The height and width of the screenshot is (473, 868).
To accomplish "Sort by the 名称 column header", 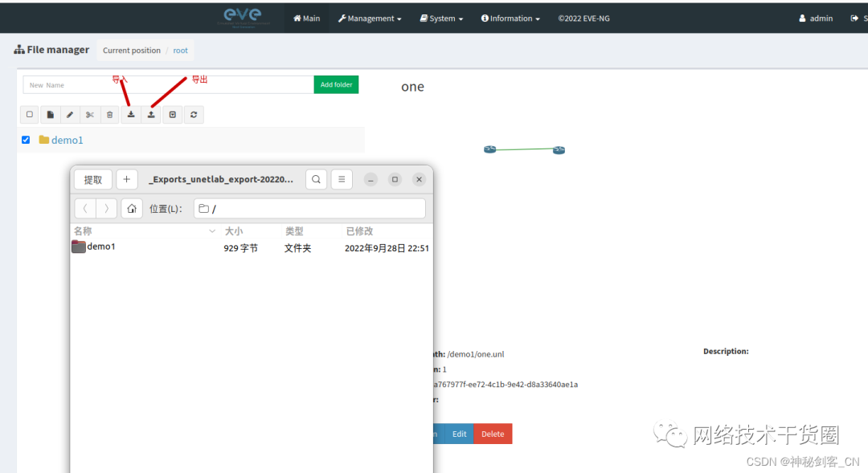I will [145, 231].
